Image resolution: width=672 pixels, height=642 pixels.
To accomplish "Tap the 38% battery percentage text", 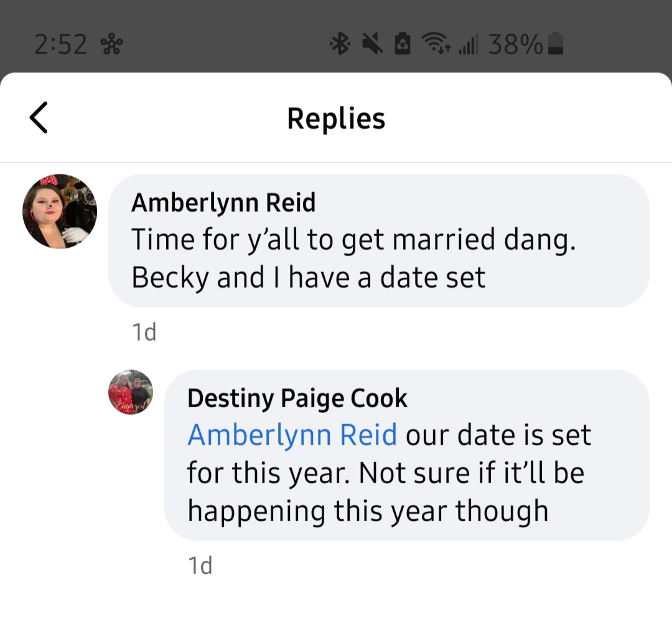I will tap(516, 45).
